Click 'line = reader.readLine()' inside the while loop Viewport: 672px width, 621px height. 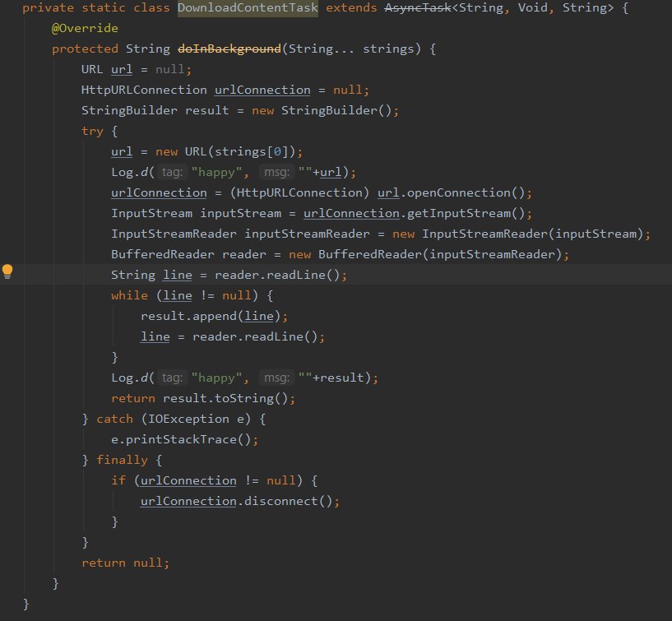point(233,337)
